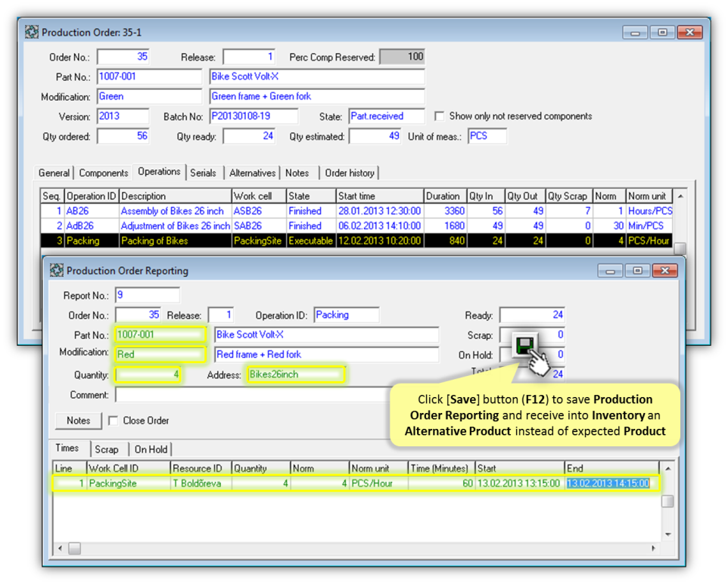Switch to the Alternatives tab

(x=253, y=172)
